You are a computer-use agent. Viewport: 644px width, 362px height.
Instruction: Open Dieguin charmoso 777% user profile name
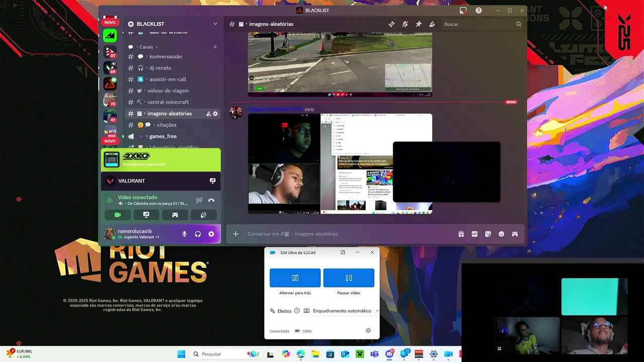[x=275, y=109]
